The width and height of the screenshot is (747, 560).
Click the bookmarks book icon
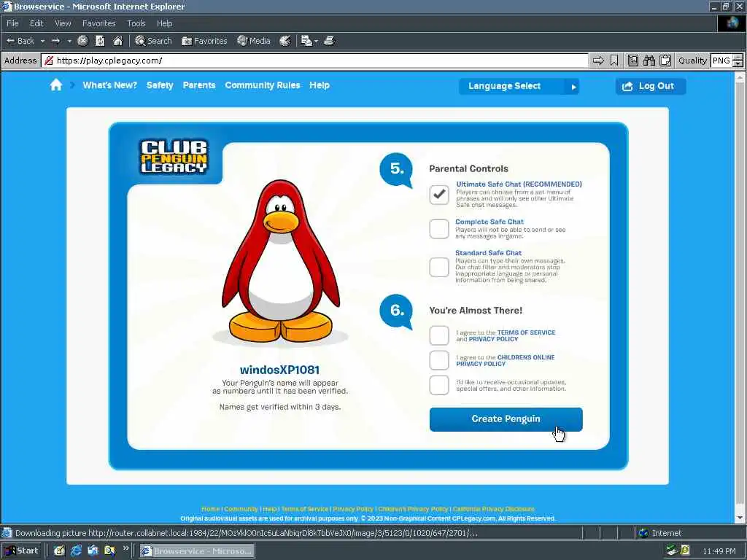632,61
